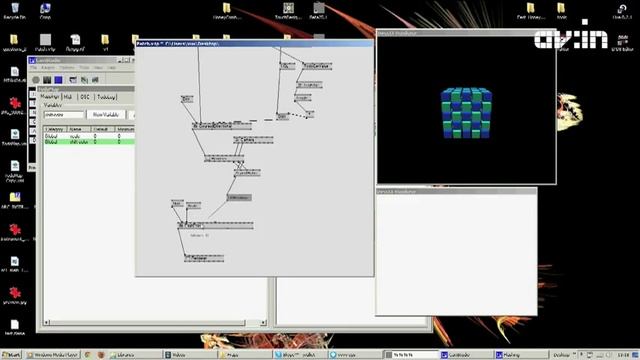Click the gray circle toolbar icon
The height and width of the screenshot is (360, 640).
(x=36, y=80)
